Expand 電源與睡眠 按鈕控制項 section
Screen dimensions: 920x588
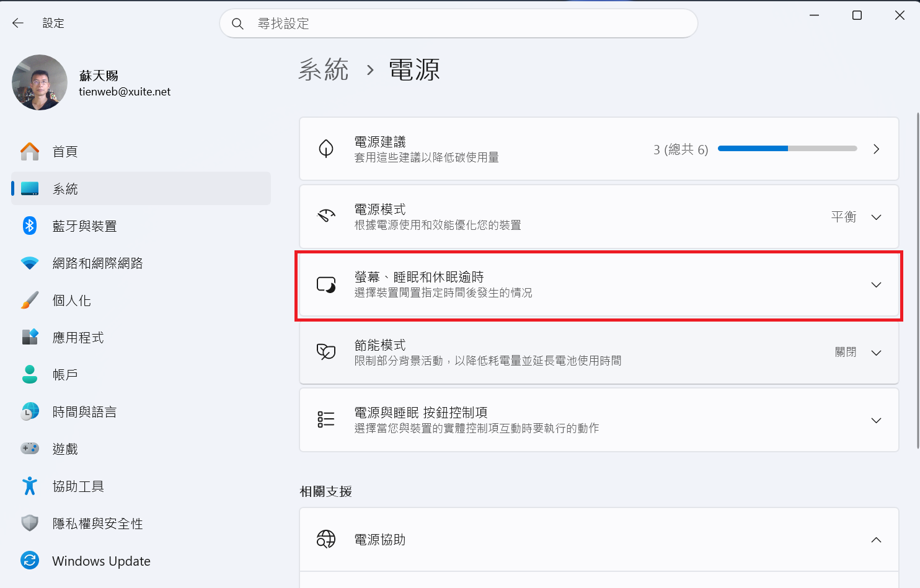pyautogui.click(x=599, y=420)
